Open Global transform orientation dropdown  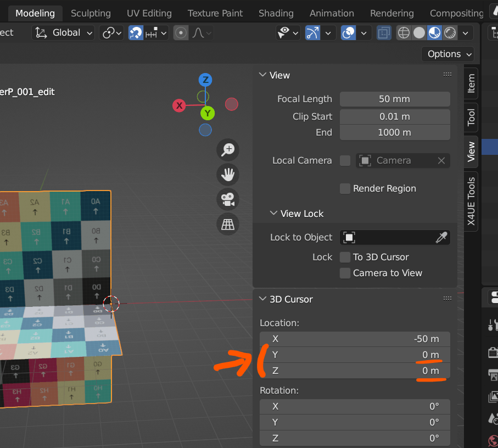pyautogui.click(x=63, y=33)
